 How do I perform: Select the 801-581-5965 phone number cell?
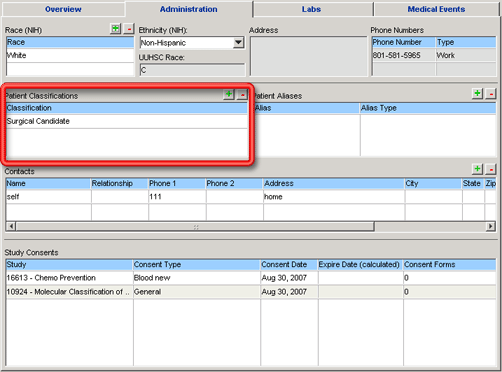[404, 55]
